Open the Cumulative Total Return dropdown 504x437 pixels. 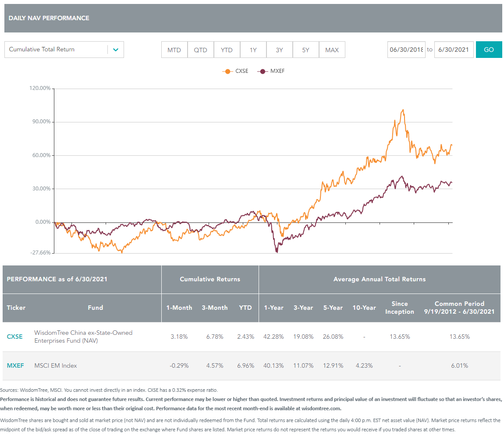click(x=64, y=50)
